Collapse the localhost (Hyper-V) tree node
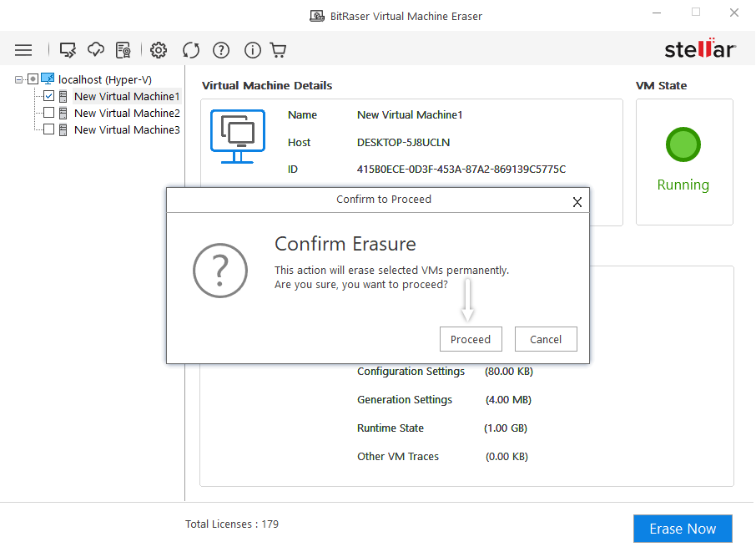The height and width of the screenshot is (552, 756). (x=19, y=79)
